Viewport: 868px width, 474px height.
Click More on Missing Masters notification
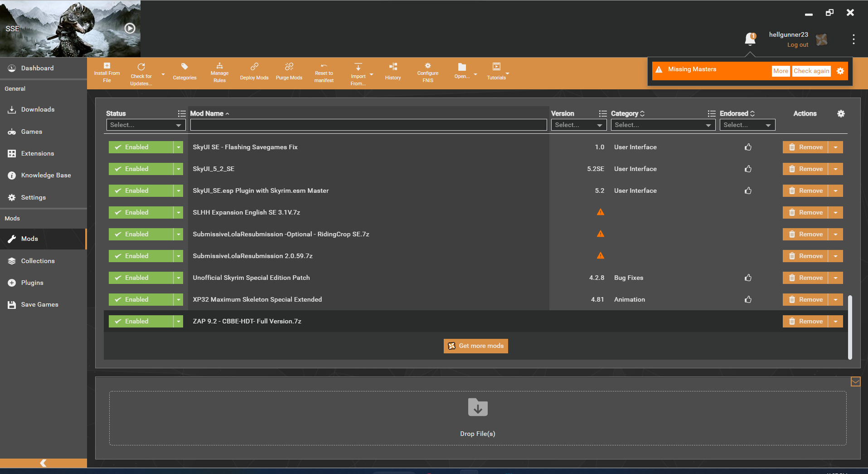[x=781, y=71]
